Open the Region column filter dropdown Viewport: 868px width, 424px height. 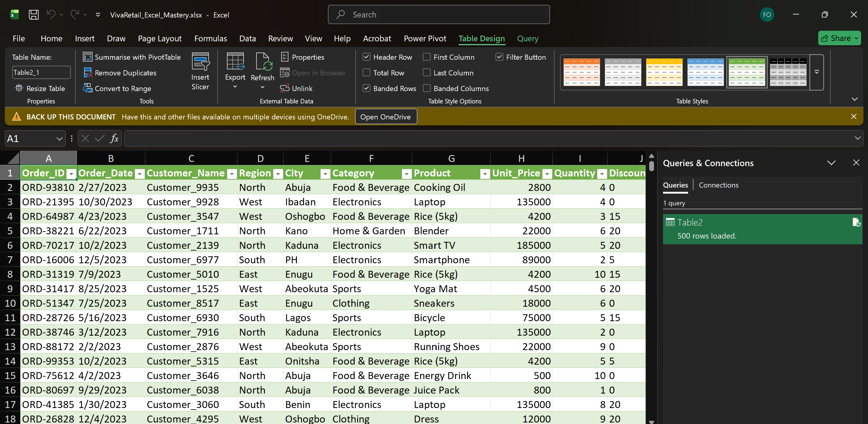click(x=278, y=174)
